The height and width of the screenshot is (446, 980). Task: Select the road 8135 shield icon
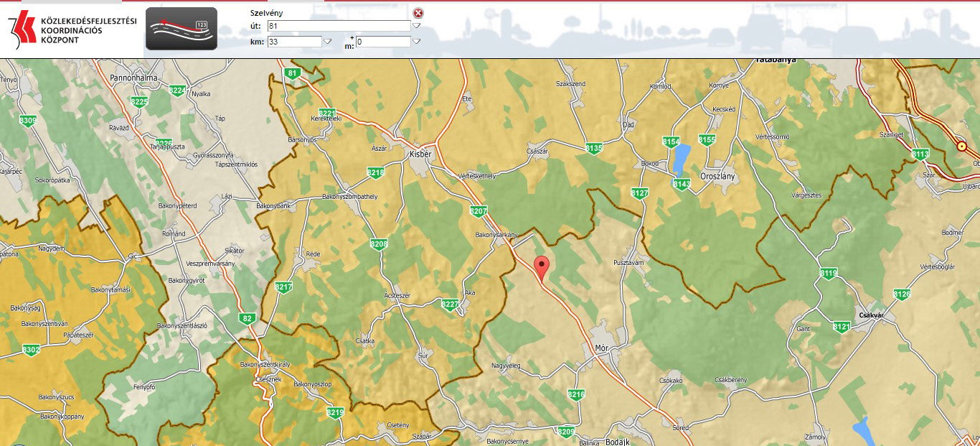[593, 149]
